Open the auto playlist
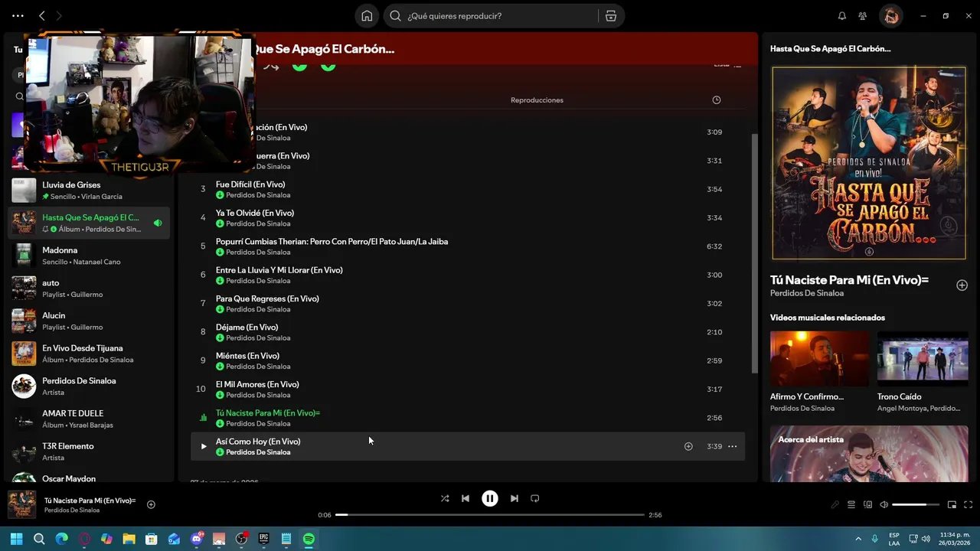The height and width of the screenshot is (551, 980). 89,289
